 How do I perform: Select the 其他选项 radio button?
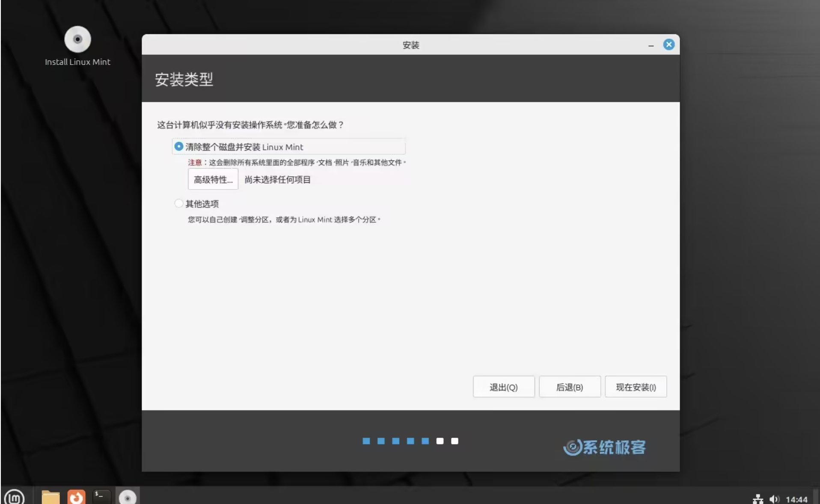pos(178,203)
